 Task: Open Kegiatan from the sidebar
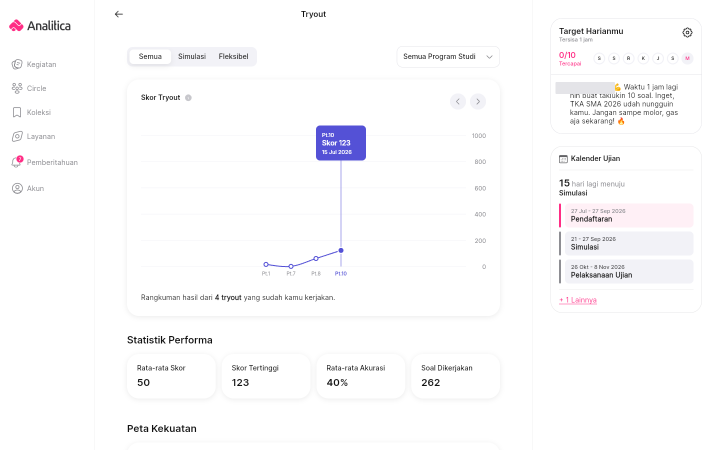click(x=34, y=64)
